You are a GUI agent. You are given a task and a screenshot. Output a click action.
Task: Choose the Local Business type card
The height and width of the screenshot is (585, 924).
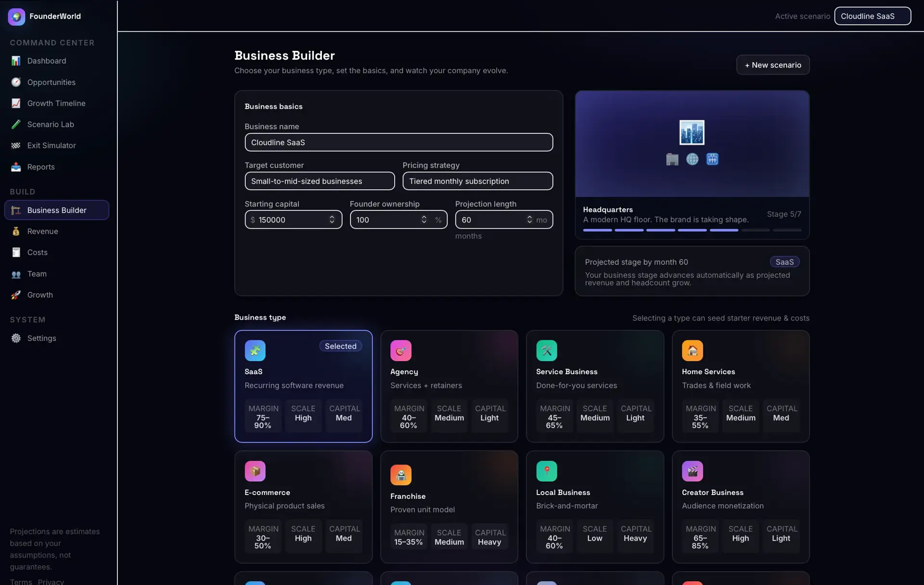pos(595,507)
